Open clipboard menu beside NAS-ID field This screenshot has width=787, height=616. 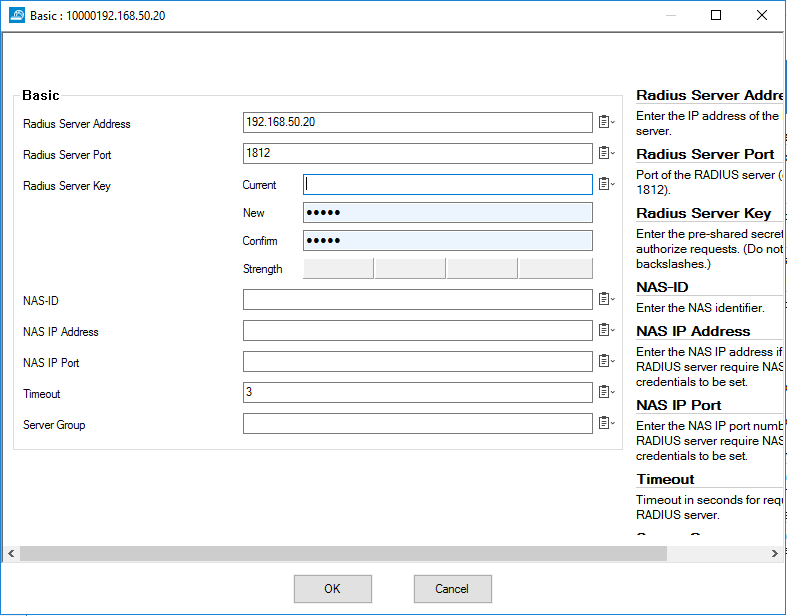tap(606, 299)
